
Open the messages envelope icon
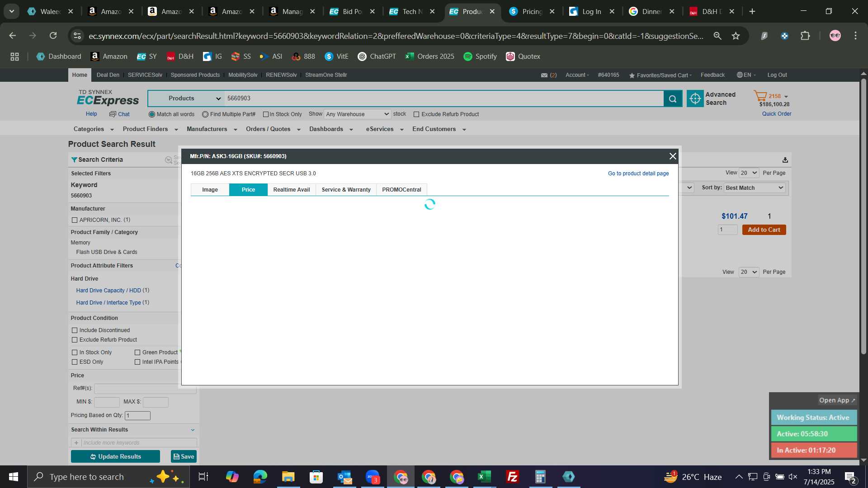[x=544, y=75]
